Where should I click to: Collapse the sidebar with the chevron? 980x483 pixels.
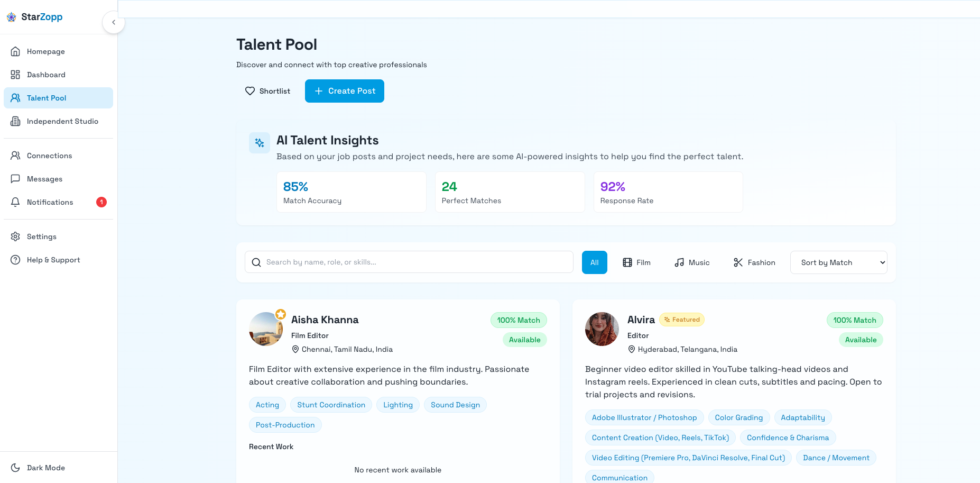(114, 22)
